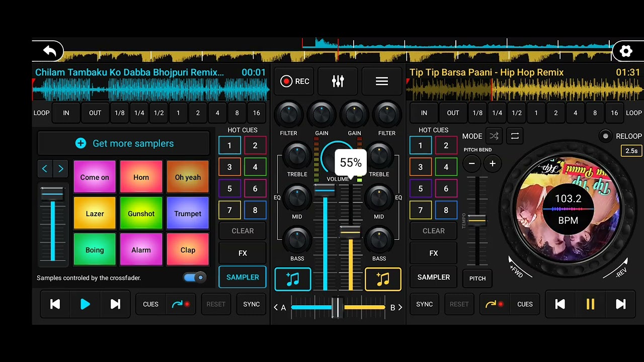The height and width of the screenshot is (362, 644).
Task: Trigger the Oh yeah sample pad
Action: tap(188, 177)
